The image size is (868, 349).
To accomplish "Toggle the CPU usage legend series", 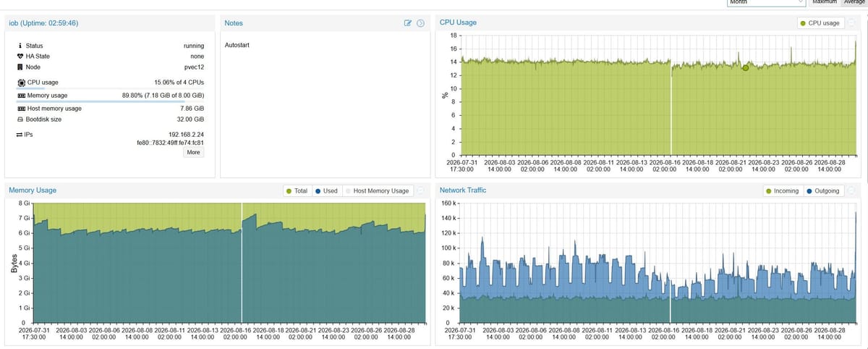I will [x=820, y=23].
